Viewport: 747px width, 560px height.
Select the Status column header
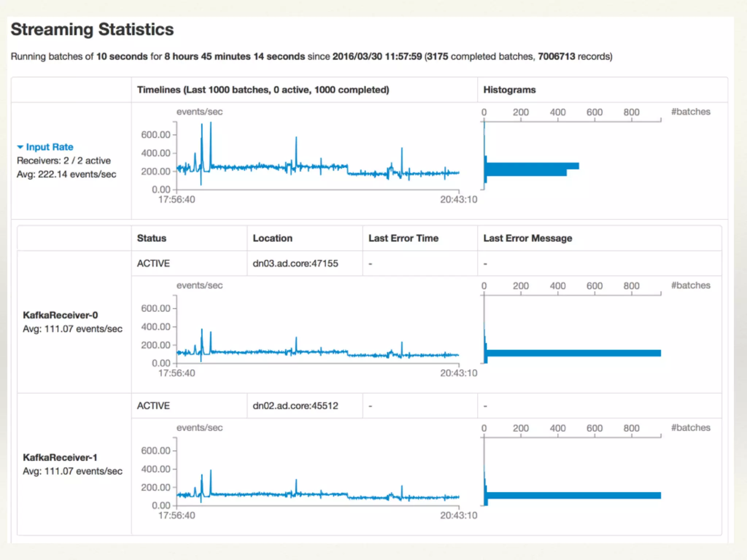coord(152,238)
